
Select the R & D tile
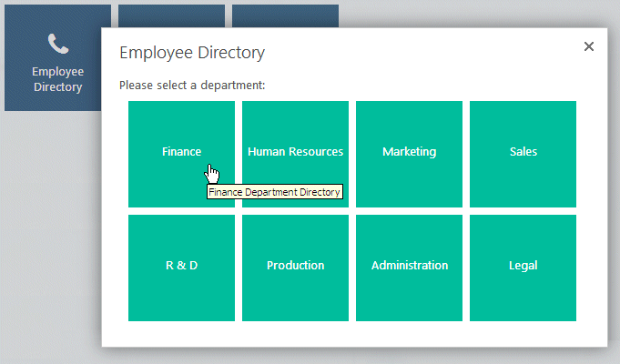tap(181, 267)
